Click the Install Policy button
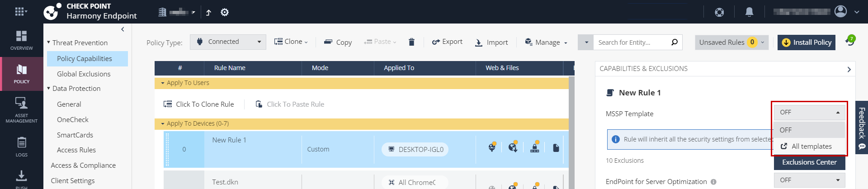Image resolution: width=868 pixels, height=189 pixels. pos(807,42)
